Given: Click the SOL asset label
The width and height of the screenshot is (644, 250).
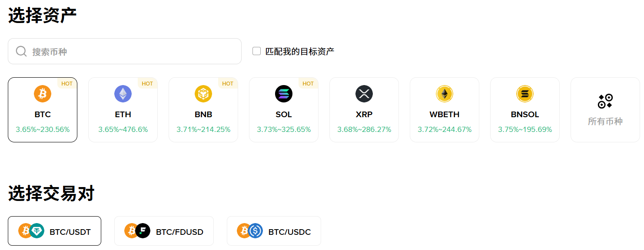Looking at the screenshot, I should coord(284,115).
